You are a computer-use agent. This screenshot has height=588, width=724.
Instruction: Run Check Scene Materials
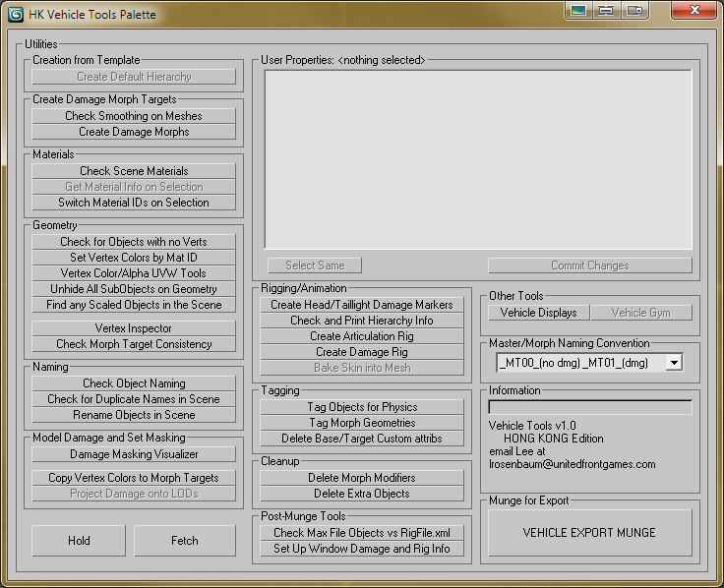(134, 171)
